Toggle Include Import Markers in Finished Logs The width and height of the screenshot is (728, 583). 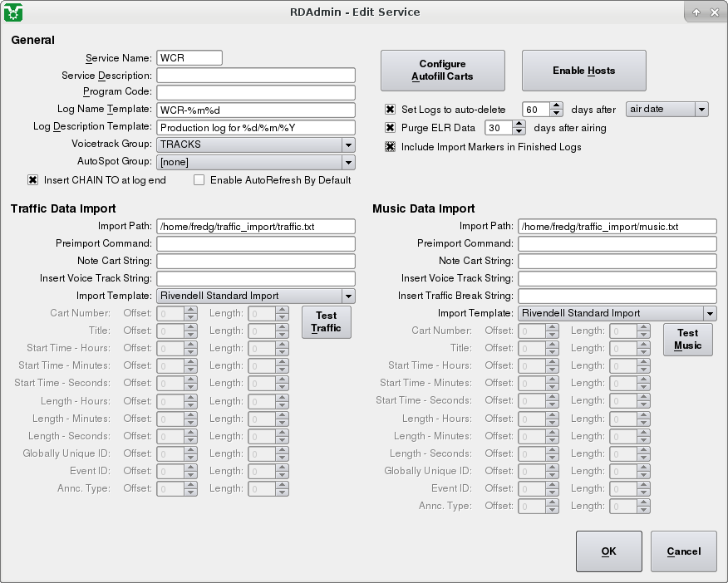pyautogui.click(x=390, y=147)
